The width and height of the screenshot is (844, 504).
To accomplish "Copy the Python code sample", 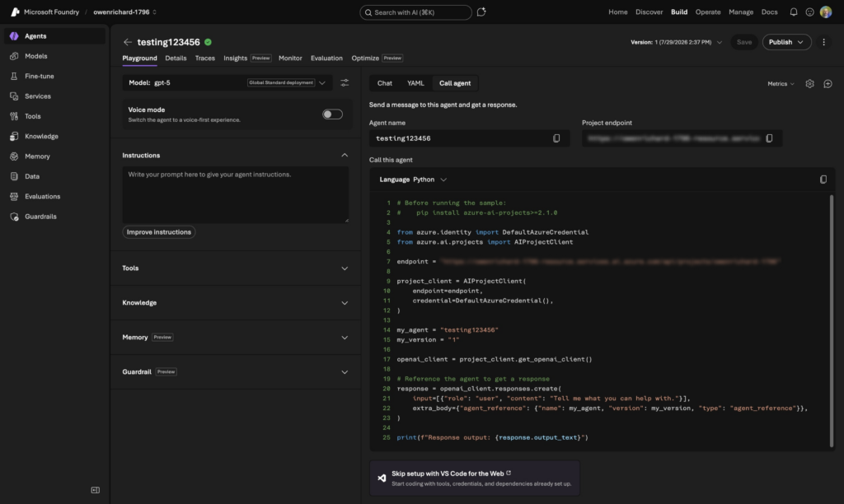I will [x=823, y=179].
